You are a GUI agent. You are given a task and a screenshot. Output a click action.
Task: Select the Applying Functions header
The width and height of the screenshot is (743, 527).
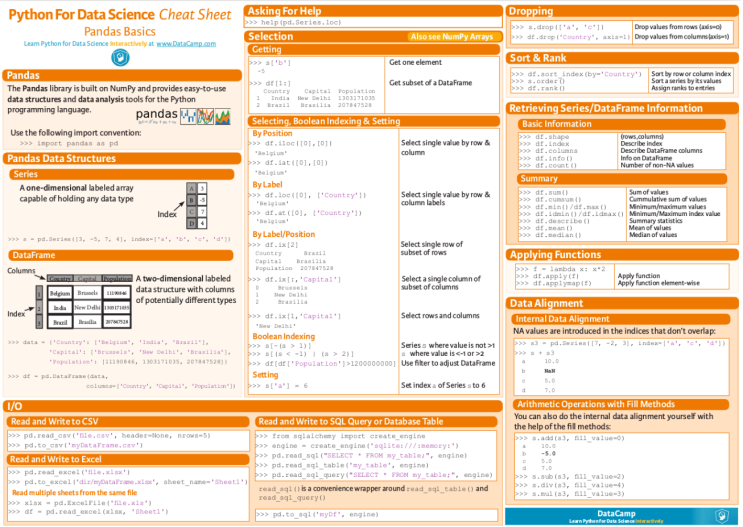click(622, 254)
